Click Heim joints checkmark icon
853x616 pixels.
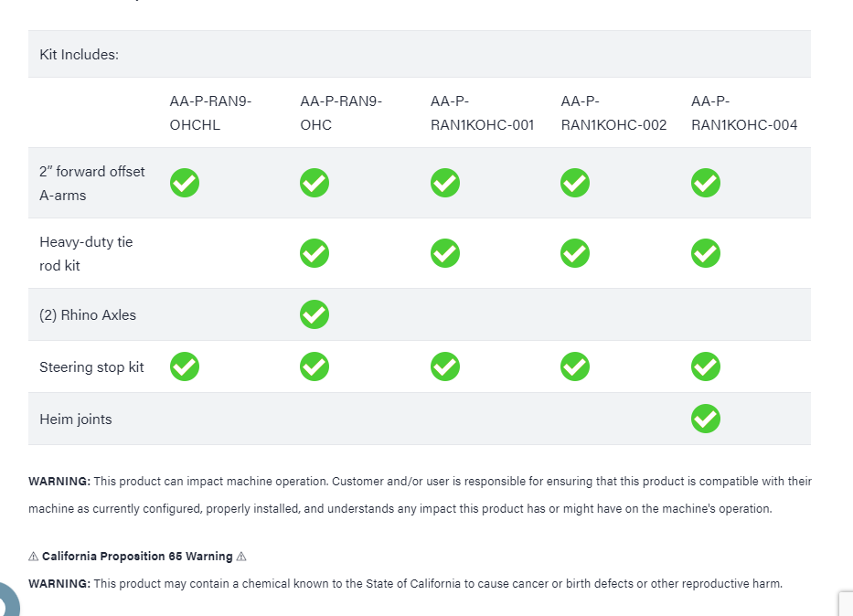coord(706,419)
